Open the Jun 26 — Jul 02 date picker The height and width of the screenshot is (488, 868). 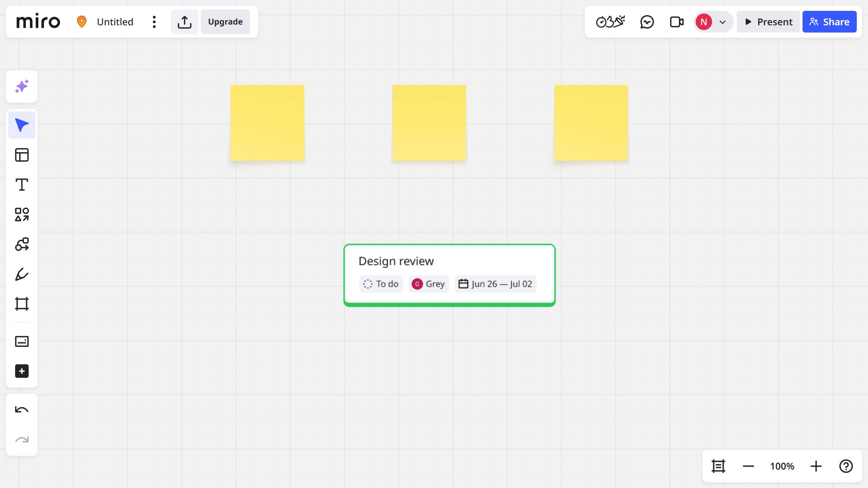click(x=495, y=284)
